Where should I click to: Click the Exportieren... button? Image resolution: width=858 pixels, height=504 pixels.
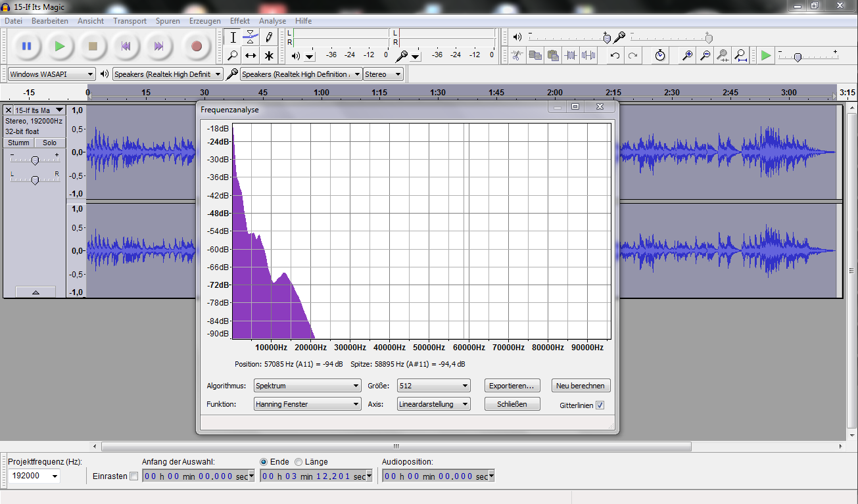coord(513,386)
